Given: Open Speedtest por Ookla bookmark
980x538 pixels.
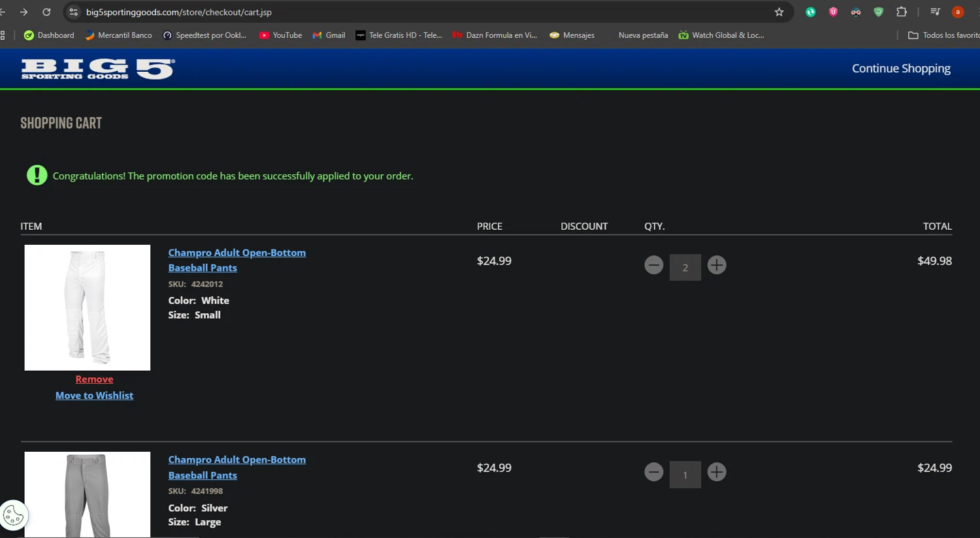Looking at the screenshot, I should 204,35.
